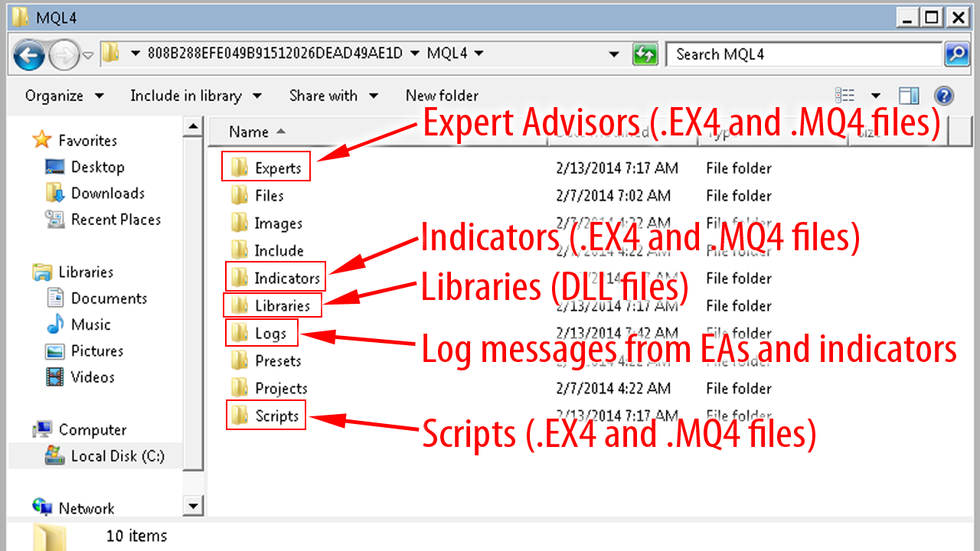Change view with the view icon
980x551 pixels.
(x=845, y=96)
